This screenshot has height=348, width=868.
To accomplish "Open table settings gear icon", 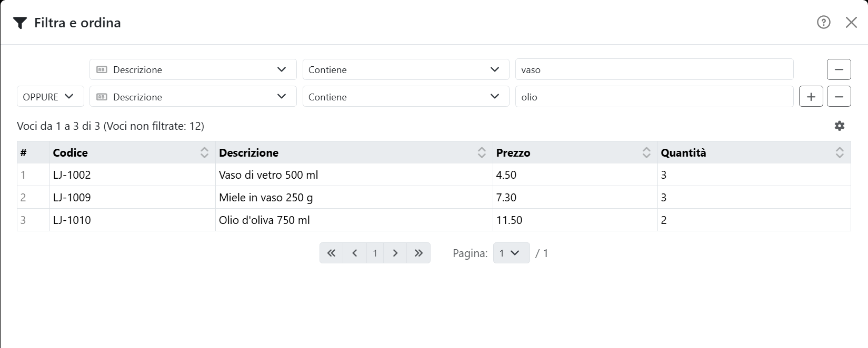I will click(840, 126).
